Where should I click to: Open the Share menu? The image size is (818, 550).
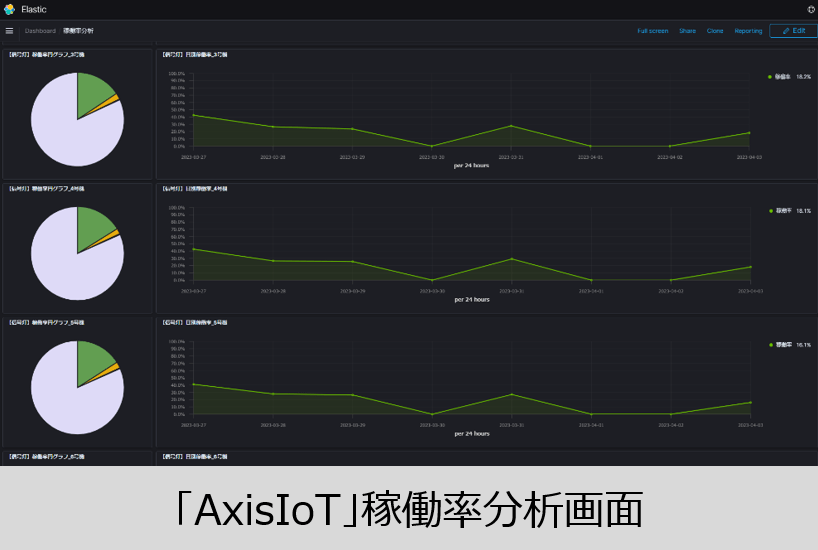(x=687, y=31)
